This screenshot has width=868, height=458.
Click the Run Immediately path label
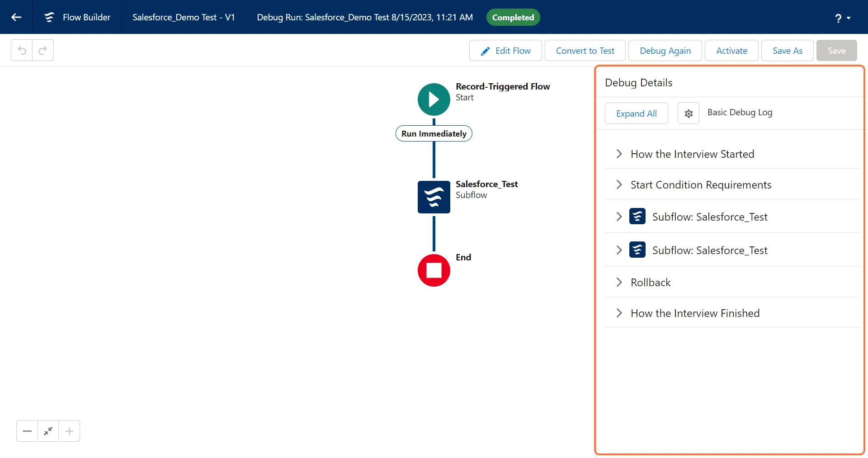tap(434, 134)
